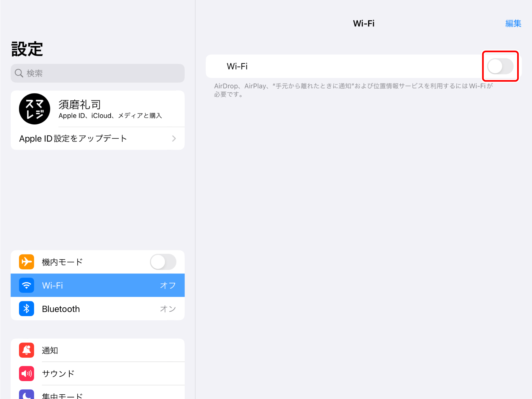Turn on the Wi-Fi switch
Viewport: 532px width, 399px height.
[x=500, y=66]
